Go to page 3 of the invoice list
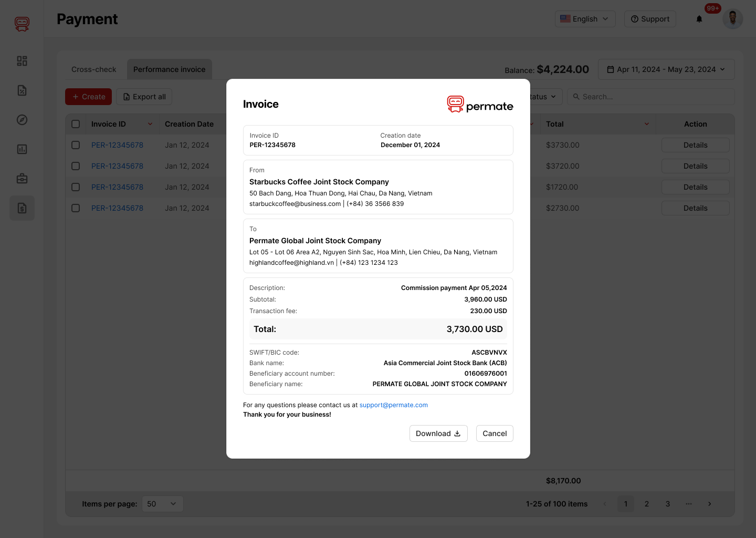Viewport: 756px width, 538px height. point(667,503)
